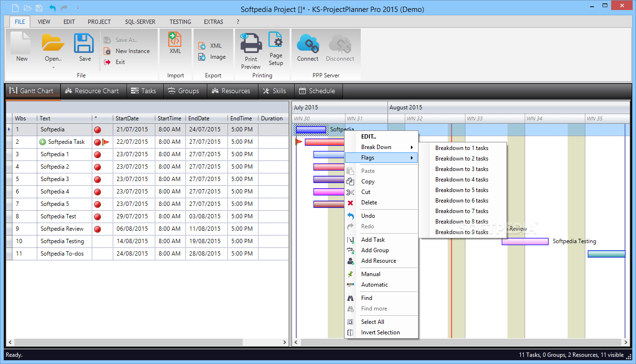Click the question mark help tab
636x364 pixels.
point(238,22)
